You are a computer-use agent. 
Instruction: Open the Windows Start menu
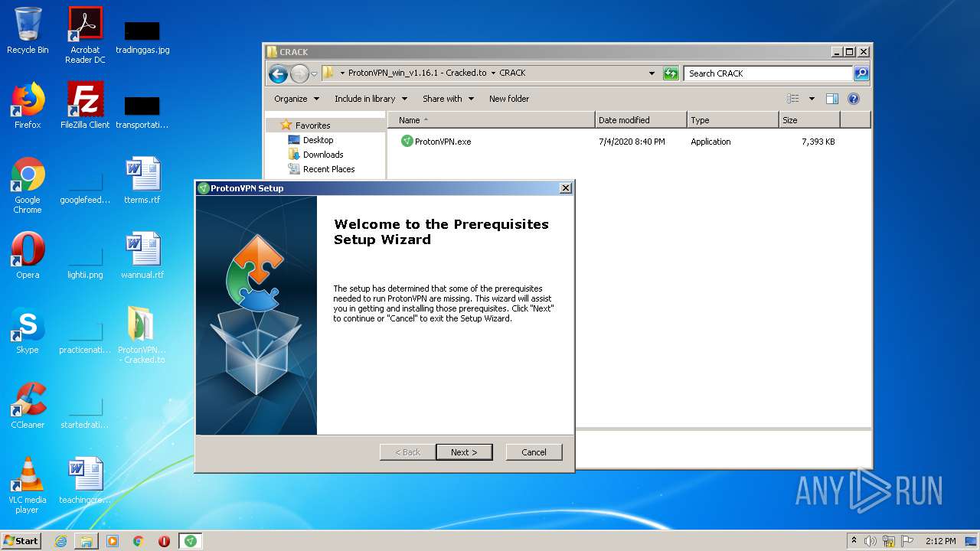point(21,541)
